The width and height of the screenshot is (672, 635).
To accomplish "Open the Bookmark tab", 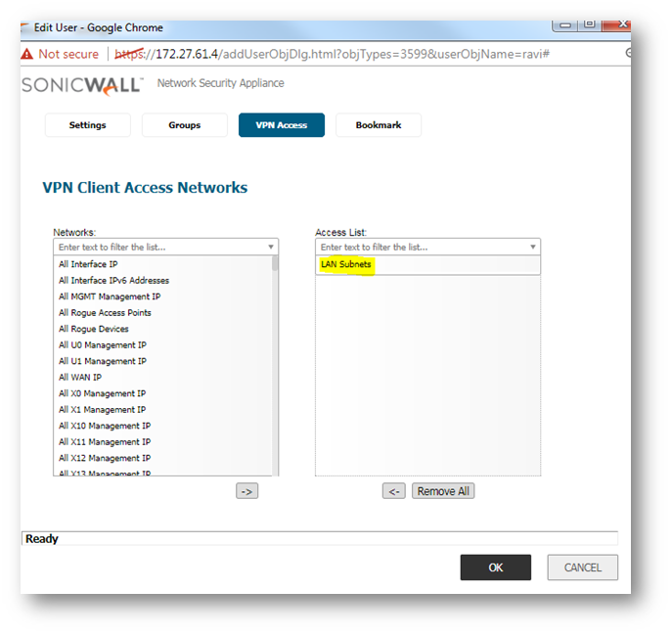I will click(378, 125).
